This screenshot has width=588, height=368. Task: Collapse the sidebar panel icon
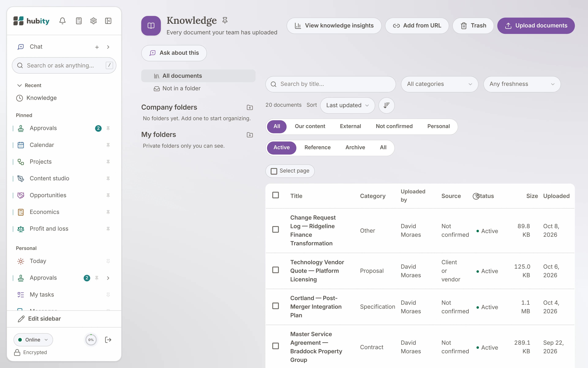pyautogui.click(x=108, y=21)
